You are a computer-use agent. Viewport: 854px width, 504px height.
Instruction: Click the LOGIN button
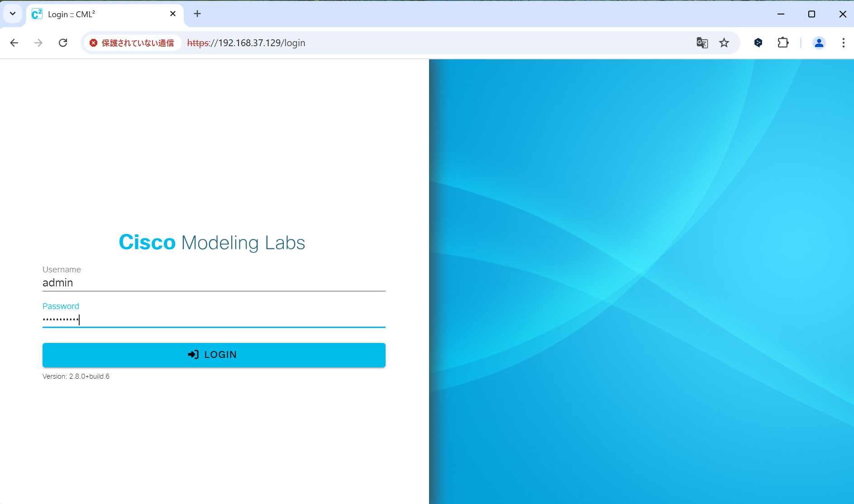[x=214, y=355]
